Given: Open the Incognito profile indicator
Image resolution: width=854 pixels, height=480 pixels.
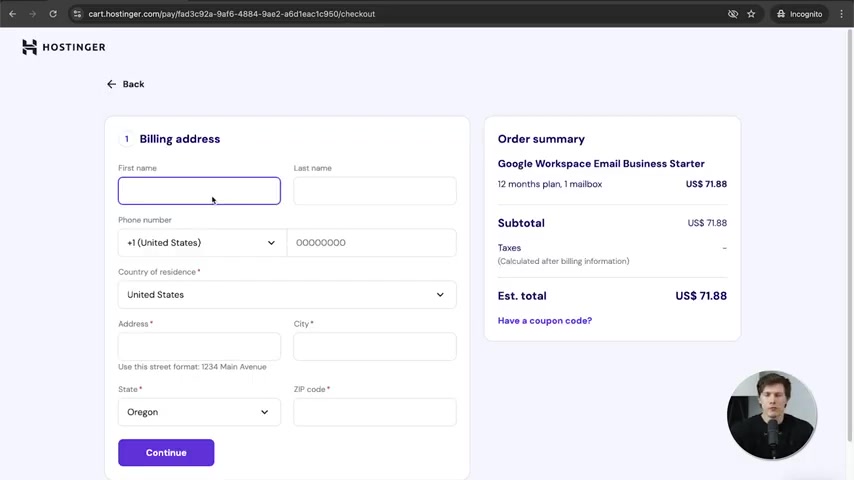Looking at the screenshot, I should (x=799, y=14).
